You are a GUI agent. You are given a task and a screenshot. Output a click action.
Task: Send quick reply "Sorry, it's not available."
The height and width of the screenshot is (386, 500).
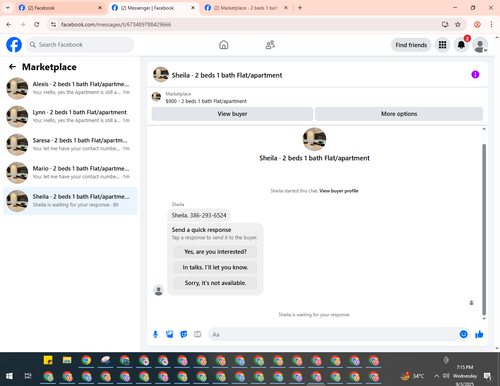[215, 283]
